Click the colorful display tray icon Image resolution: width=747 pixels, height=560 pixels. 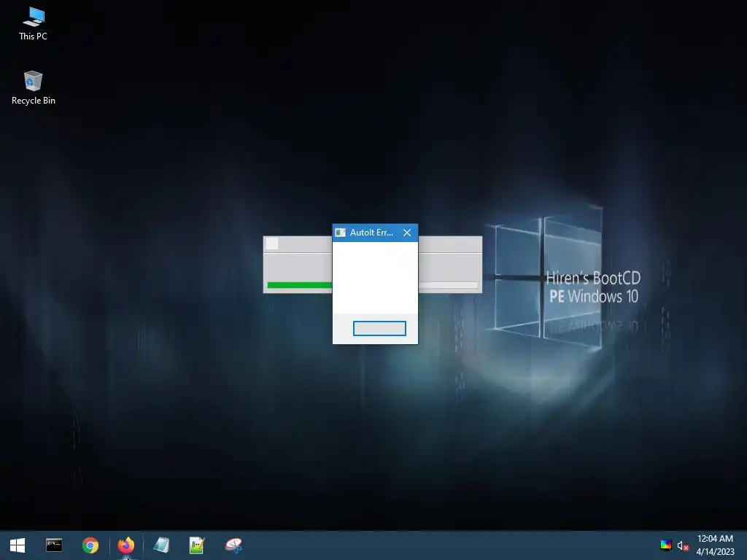(665, 545)
